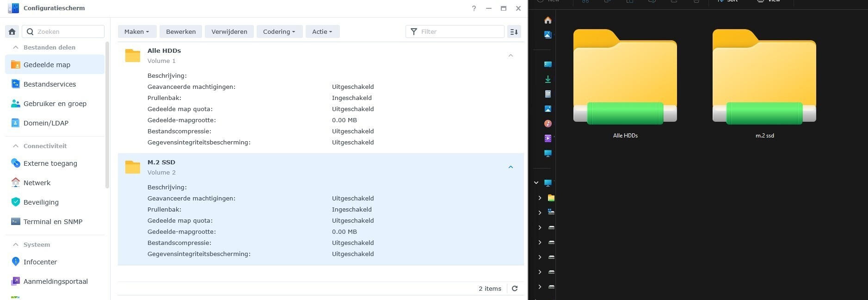The image size is (868, 300).
Task: Open Gebruiker en groep
Action: tap(55, 104)
